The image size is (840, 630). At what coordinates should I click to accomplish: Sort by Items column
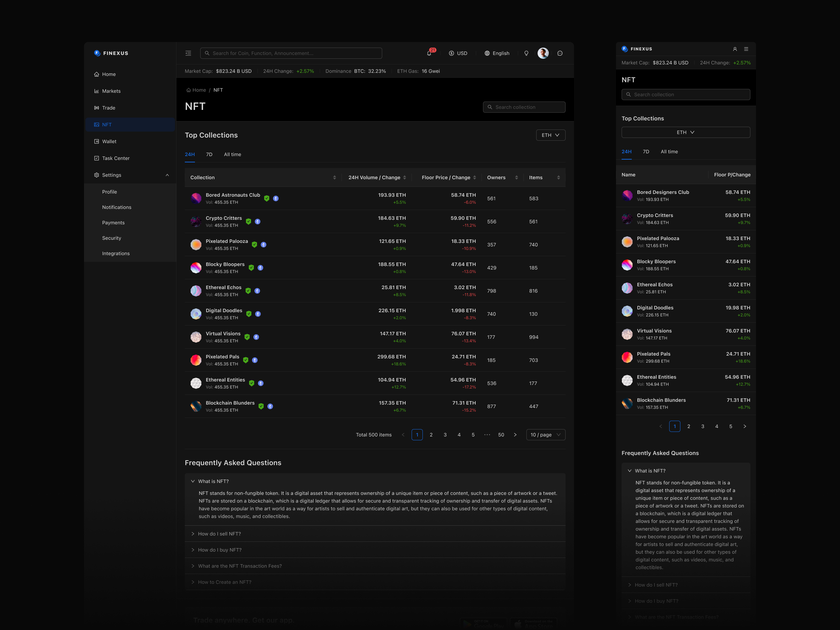coord(558,177)
